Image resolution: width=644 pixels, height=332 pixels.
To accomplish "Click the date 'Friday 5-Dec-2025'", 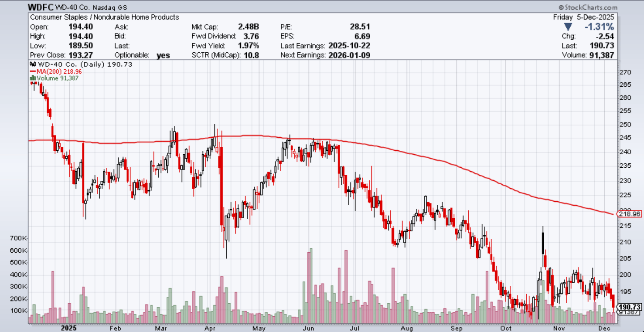I will pyautogui.click(x=583, y=17).
